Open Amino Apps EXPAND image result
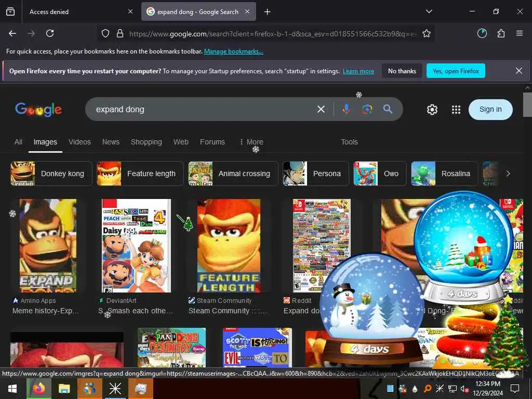The image size is (532, 399). pos(48,246)
